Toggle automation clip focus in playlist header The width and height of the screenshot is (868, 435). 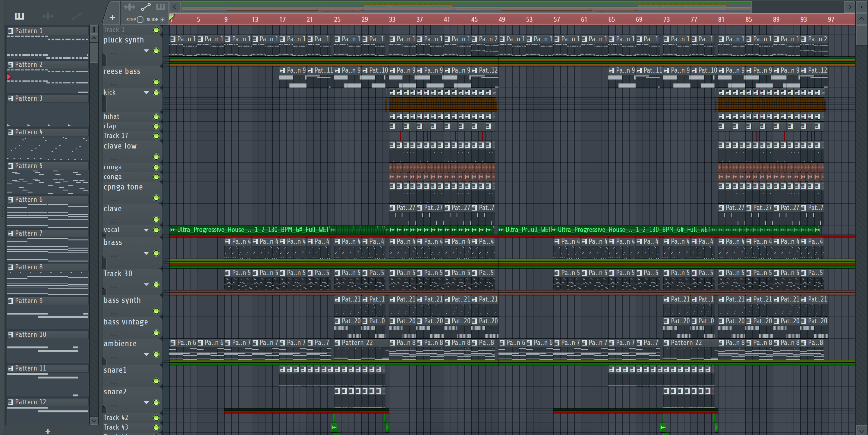point(146,7)
